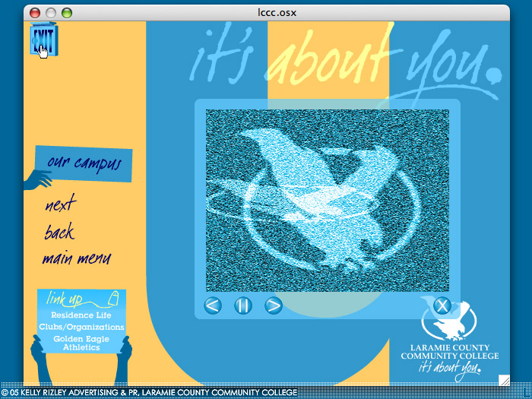Click the Laramie County Community College logo
Image resolution: width=532 pixels, height=399 pixels.
450,339
